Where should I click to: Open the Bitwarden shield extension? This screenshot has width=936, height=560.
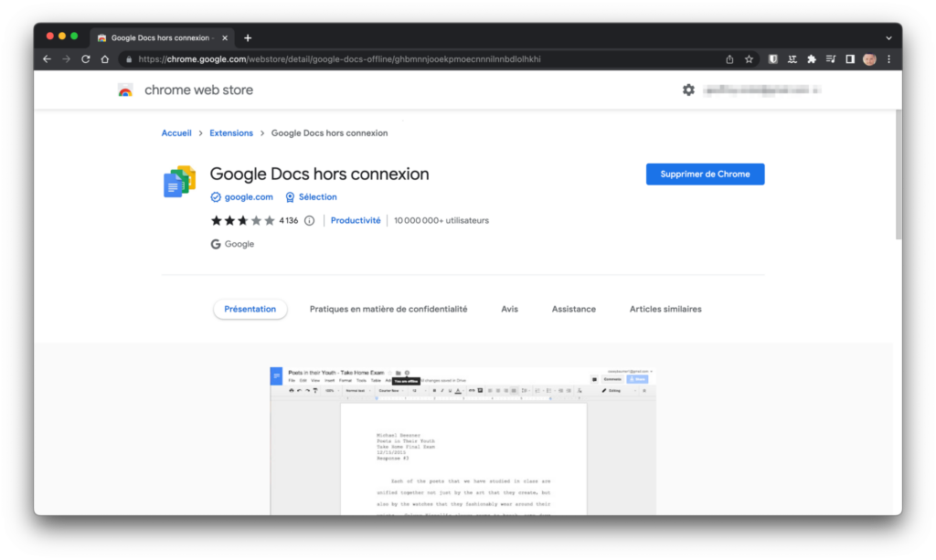click(773, 59)
